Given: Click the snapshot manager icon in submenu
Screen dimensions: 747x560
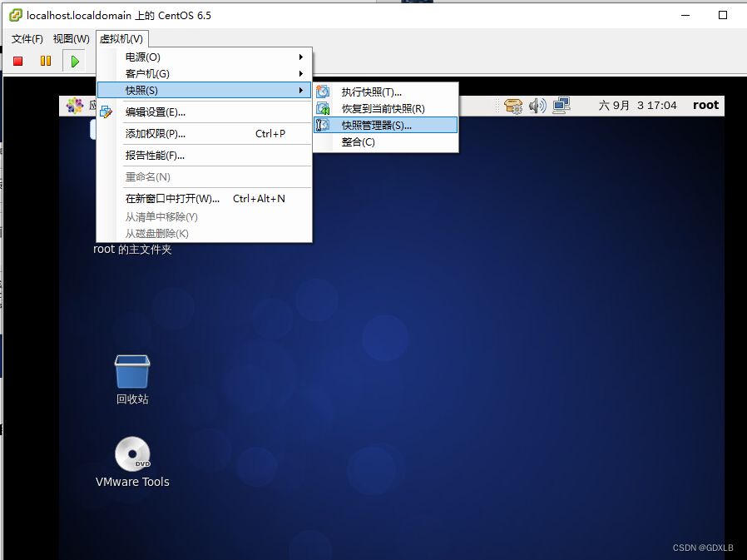Looking at the screenshot, I should [324, 125].
